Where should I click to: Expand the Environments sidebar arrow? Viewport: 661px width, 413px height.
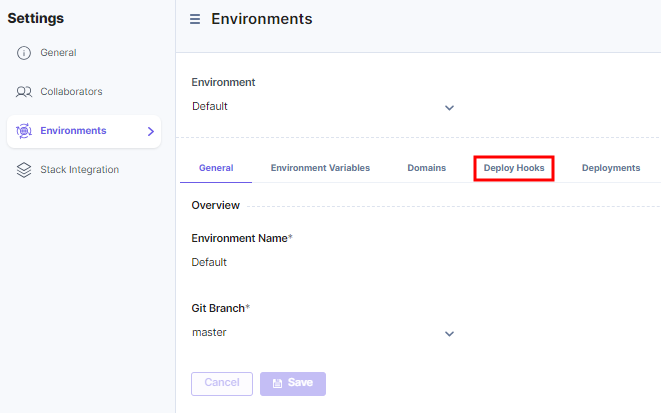150,131
